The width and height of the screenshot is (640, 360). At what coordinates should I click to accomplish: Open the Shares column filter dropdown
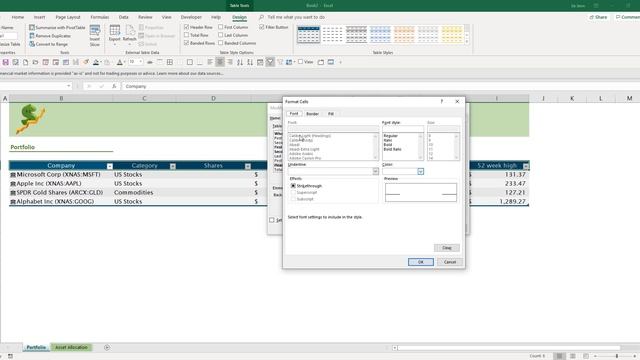(248, 166)
